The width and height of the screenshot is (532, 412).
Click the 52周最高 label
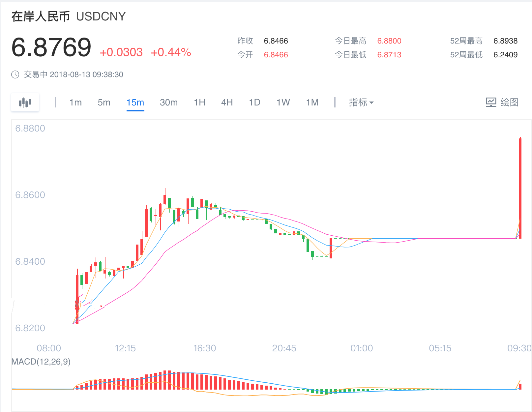[x=466, y=41]
